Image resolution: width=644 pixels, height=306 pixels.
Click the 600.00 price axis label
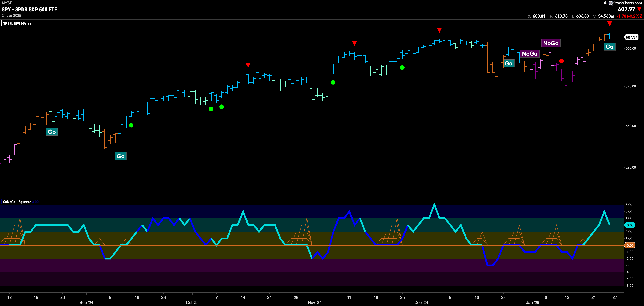coord(631,48)
